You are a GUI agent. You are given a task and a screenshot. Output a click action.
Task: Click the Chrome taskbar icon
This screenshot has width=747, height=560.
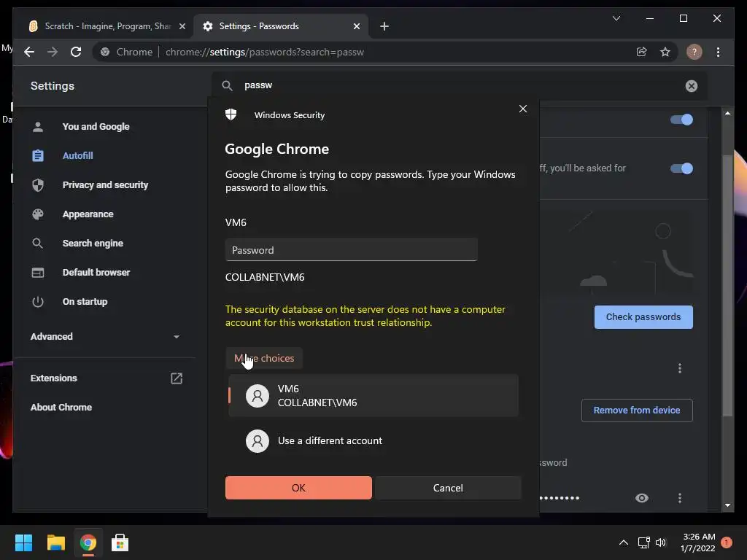tap(88, 542)
